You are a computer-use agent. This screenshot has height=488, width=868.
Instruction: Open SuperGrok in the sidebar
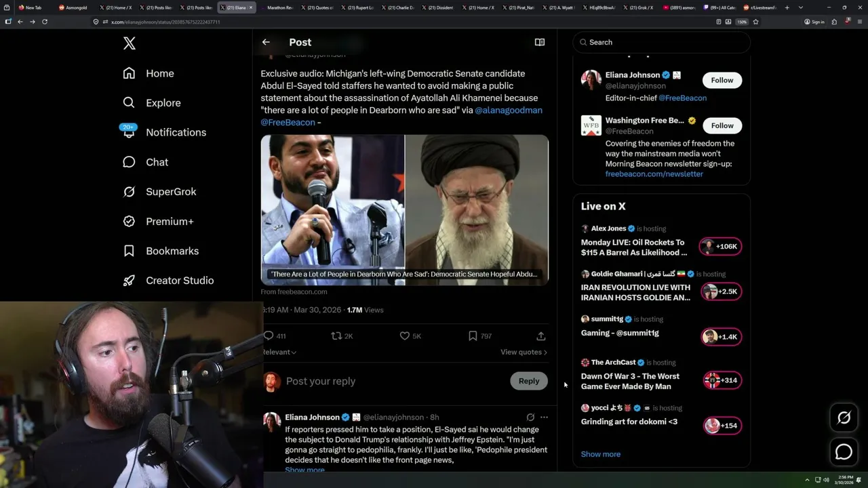pos(160,192)
